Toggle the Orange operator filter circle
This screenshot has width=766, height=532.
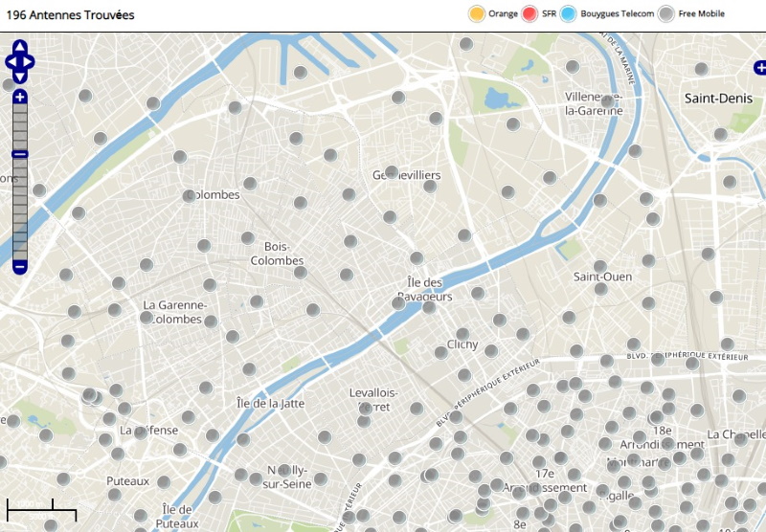[476, 14]
